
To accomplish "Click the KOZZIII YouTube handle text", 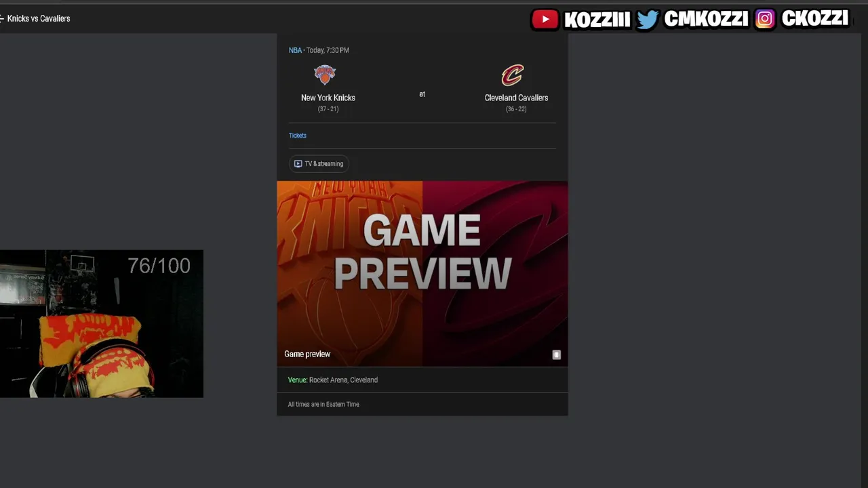I will point(597,20).
